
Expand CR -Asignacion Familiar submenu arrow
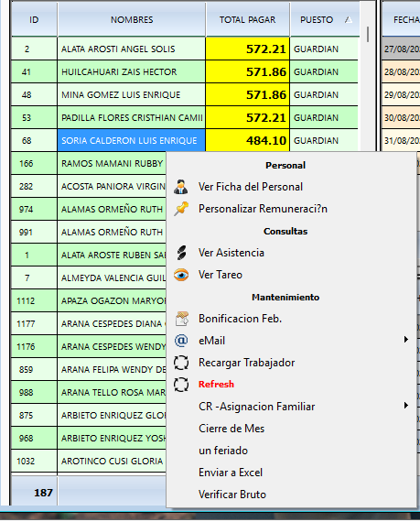tap(406, 406)
